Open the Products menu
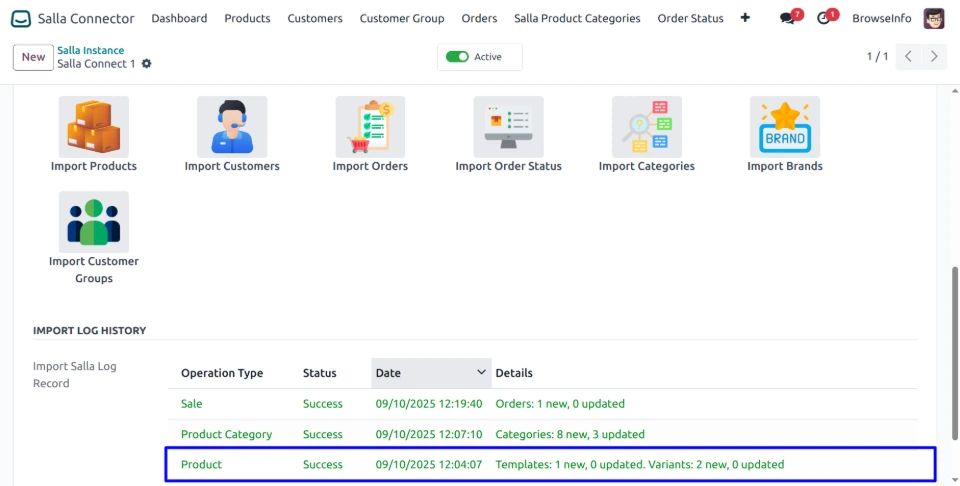 [247, 18]
